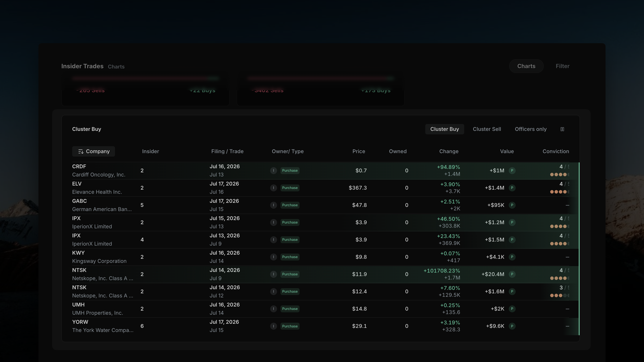Screen dimensions: 644x362
Task: Click the 'P' badge next to +$20.4M
Action: tap(512, 274)
